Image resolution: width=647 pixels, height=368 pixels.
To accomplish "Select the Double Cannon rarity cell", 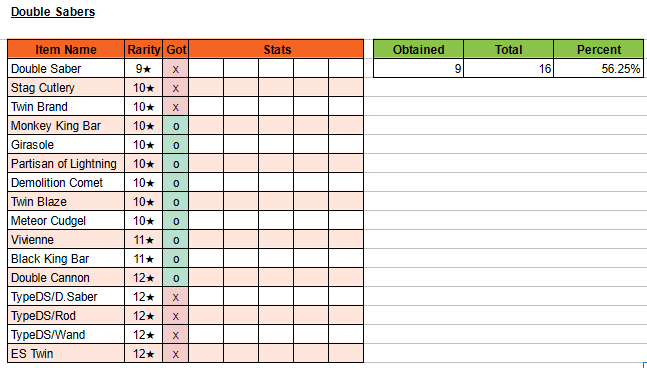I will (144, 278).
